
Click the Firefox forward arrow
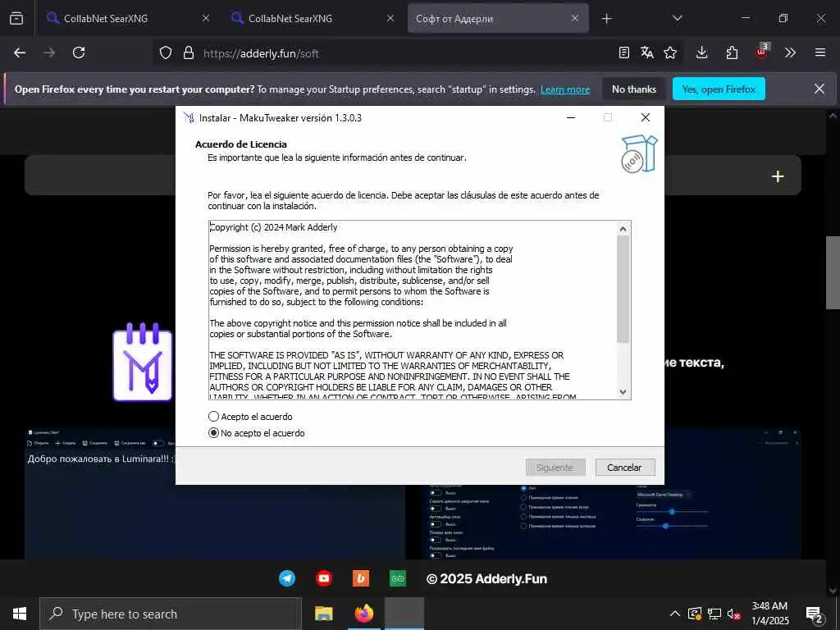pyautogui.click(x=49, y=52)
